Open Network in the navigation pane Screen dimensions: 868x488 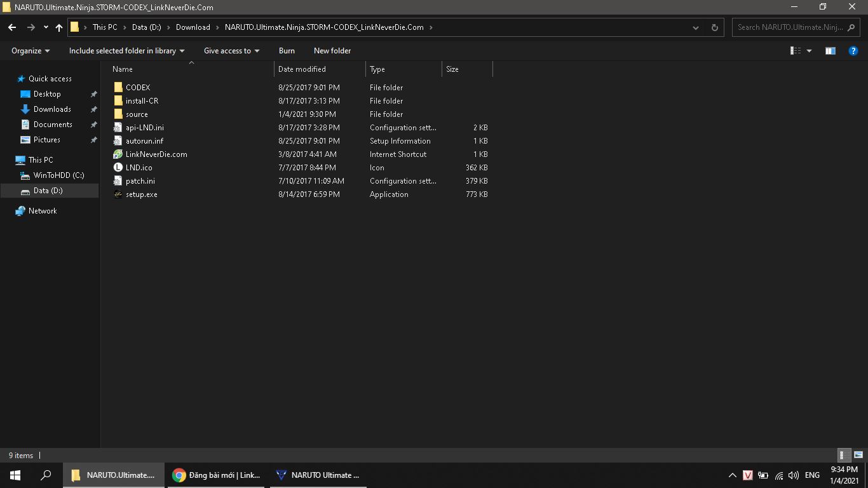pos(43,211)
